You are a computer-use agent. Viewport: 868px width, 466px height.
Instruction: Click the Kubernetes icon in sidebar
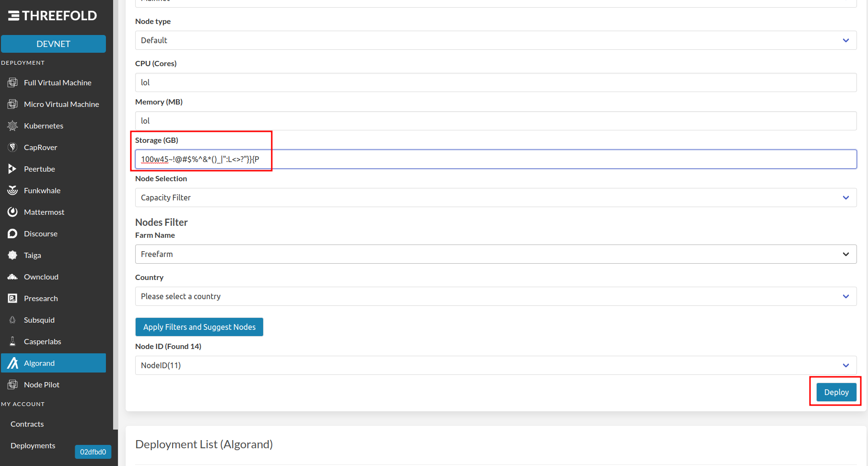click(12, 126)
